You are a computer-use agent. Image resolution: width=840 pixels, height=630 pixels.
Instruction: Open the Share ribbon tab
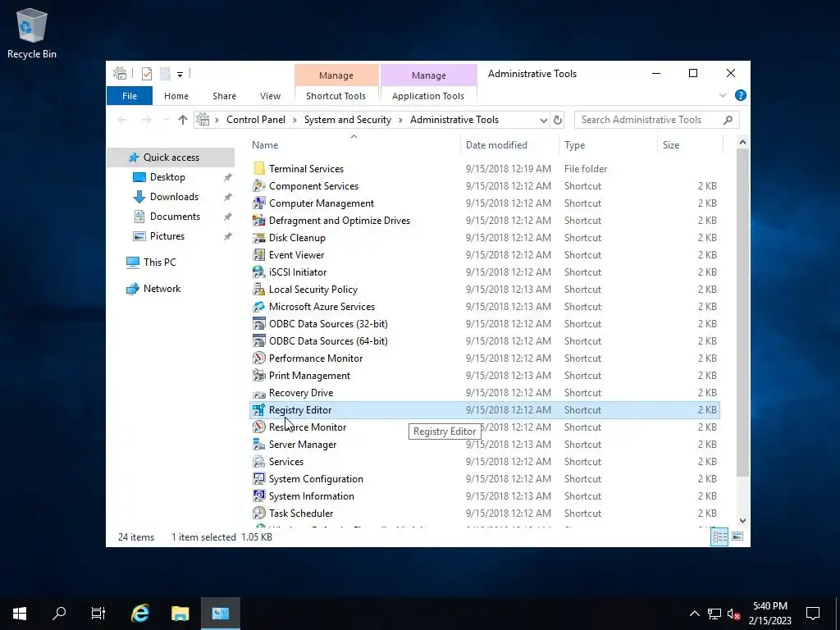[224, 96]
